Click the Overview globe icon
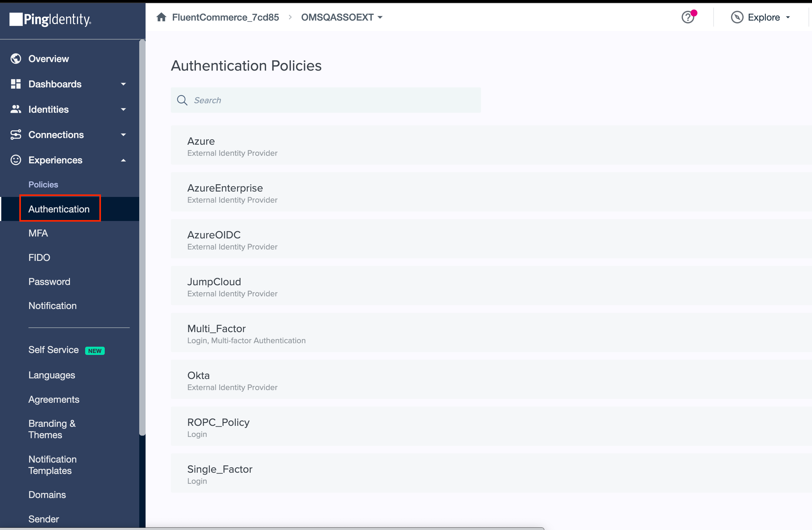812x530 pixels. click(16, 59)
